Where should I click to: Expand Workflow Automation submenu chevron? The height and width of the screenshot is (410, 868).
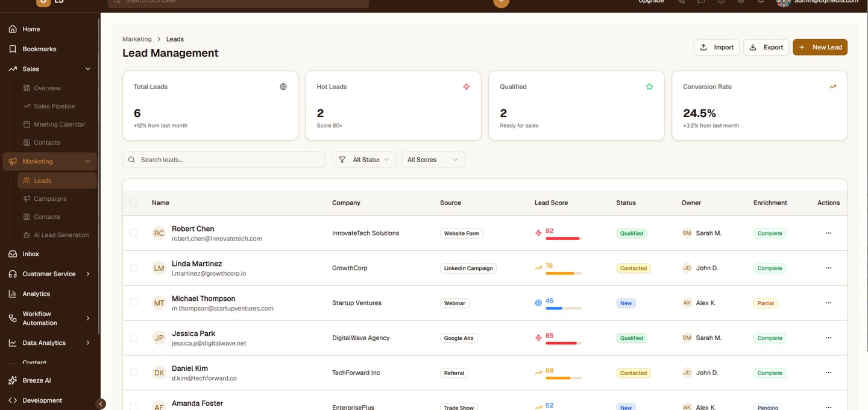[x=88, y=318]
